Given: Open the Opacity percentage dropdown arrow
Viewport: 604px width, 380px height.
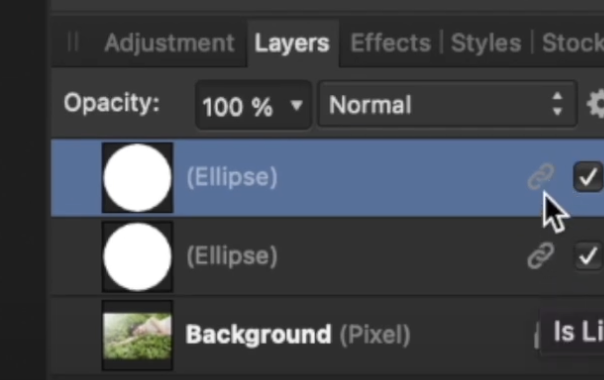Looking at the screenshot, I should 296,105.
